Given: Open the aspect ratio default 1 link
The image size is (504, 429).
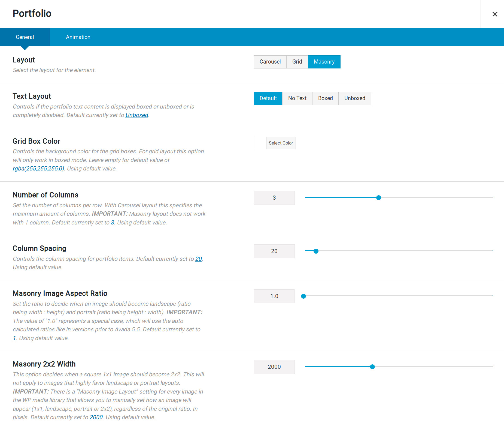Looking at the screenshot, I should (14, 338).
